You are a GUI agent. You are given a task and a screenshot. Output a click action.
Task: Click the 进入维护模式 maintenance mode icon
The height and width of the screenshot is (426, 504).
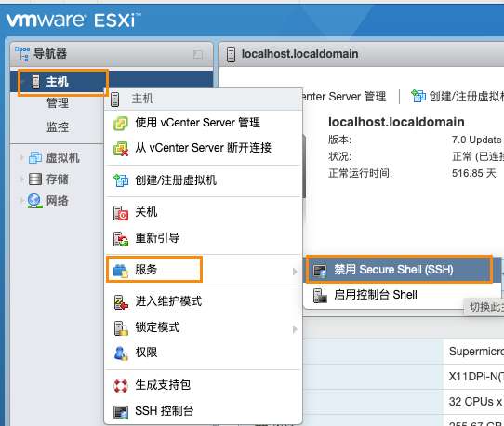(121, 302)
